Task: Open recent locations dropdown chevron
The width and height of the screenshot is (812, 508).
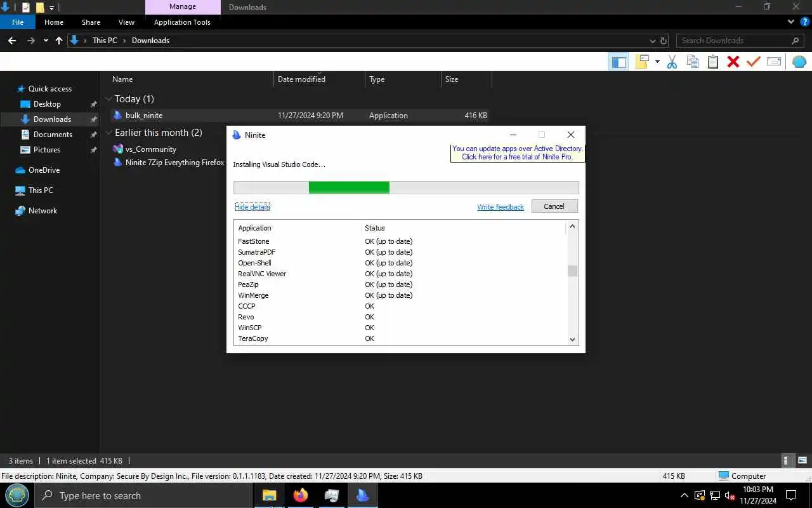Action: coord(46,41)
